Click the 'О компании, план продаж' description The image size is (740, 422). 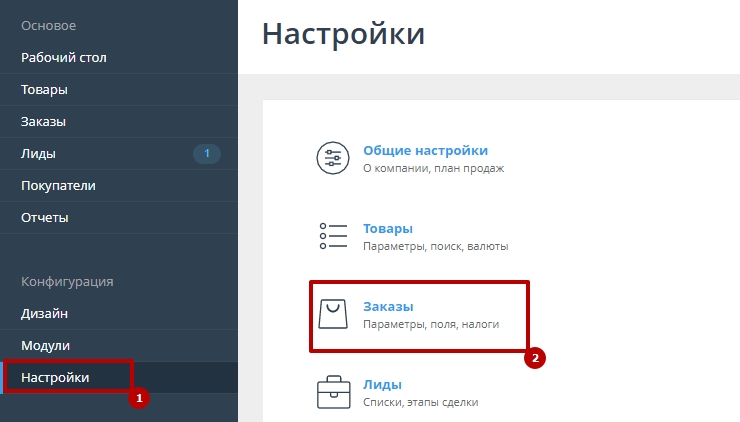(x=433, y=168)
